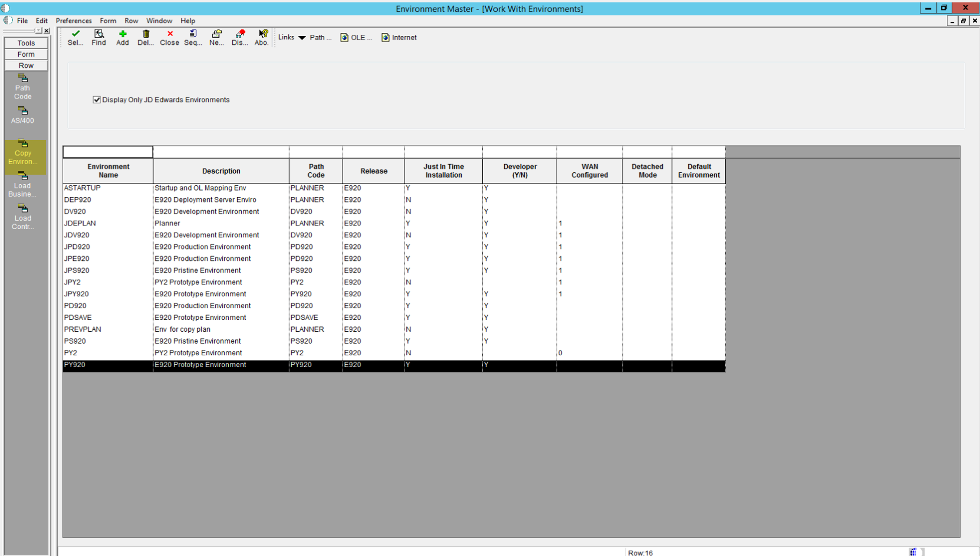This screenshot has width=980, height=556.
Task: Click the Seq... toolbar icon
Action: (193, 37)
